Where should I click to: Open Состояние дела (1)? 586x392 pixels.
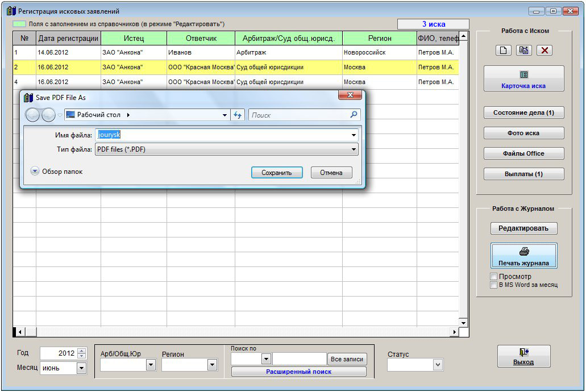[523, 112]
